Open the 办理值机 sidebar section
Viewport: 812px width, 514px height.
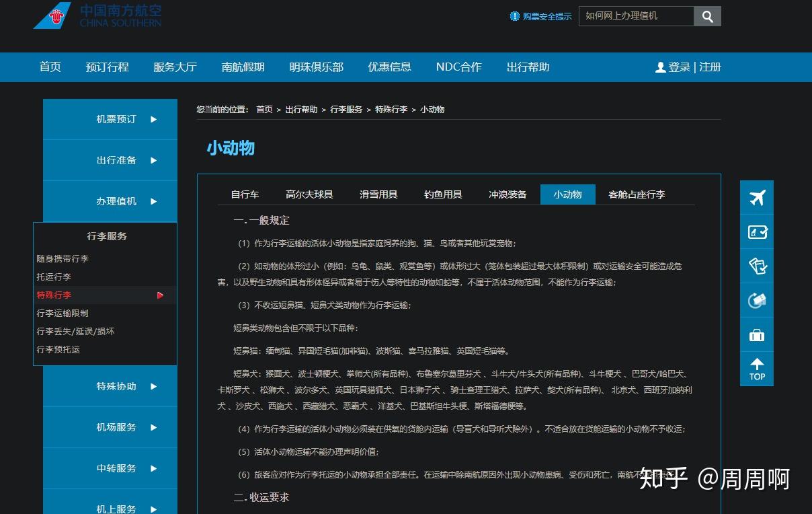[110, 201]
